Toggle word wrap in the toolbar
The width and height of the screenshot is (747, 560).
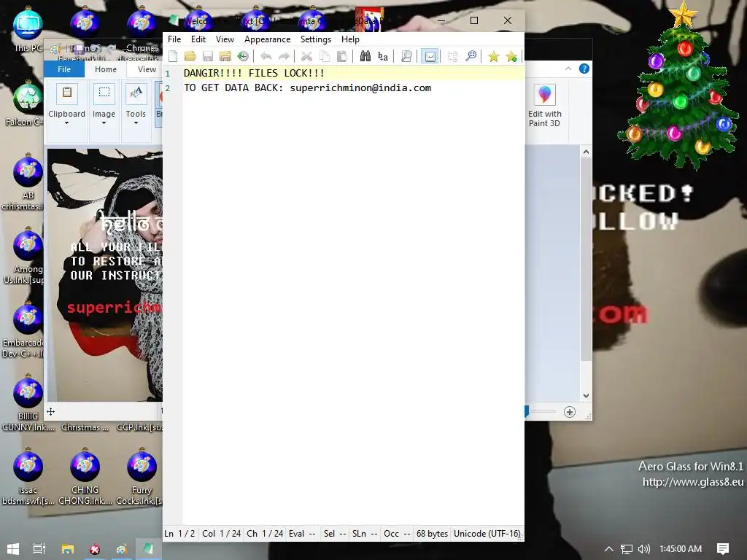pyautogui.click(x=430, y=56)
